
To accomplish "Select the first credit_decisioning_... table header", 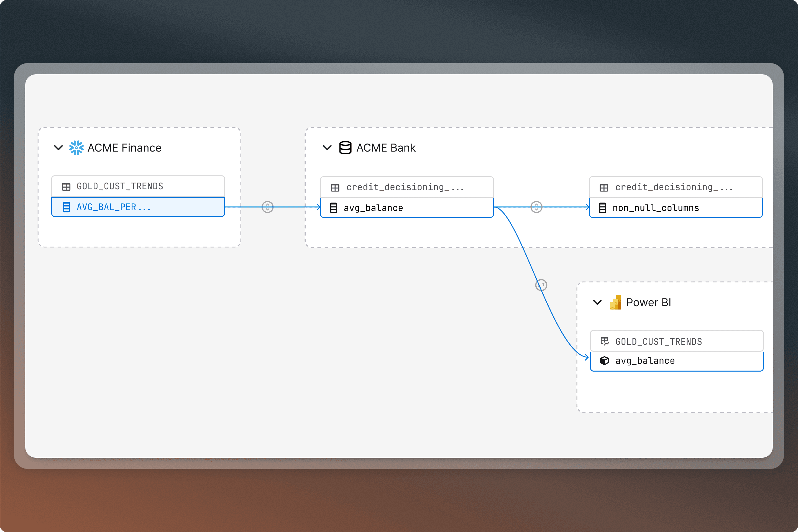I will 407,187.
